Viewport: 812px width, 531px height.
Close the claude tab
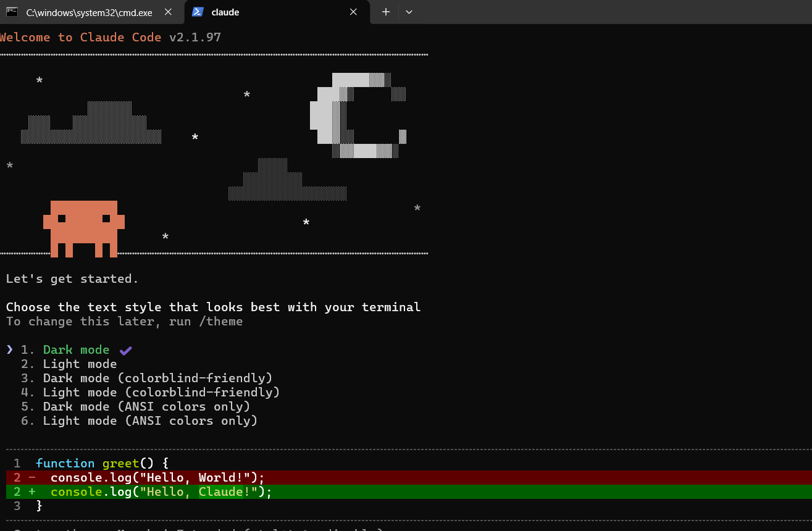pos(353,12)
